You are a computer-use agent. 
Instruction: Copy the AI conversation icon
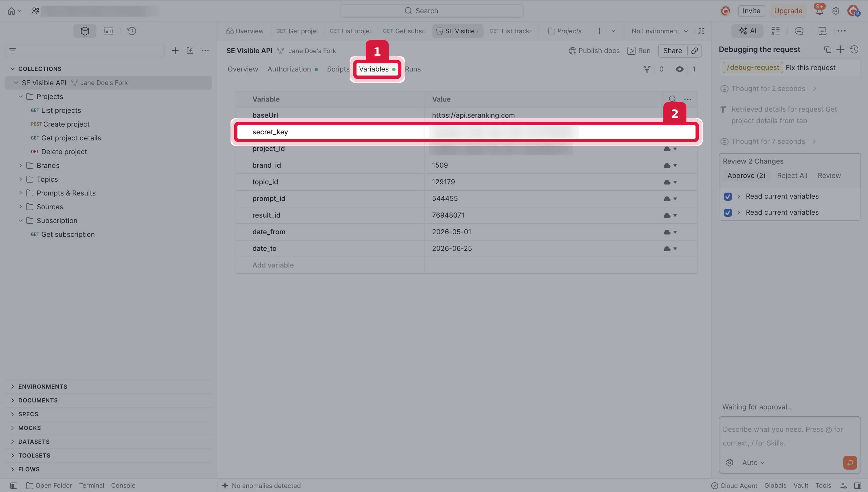click(828, 50)
